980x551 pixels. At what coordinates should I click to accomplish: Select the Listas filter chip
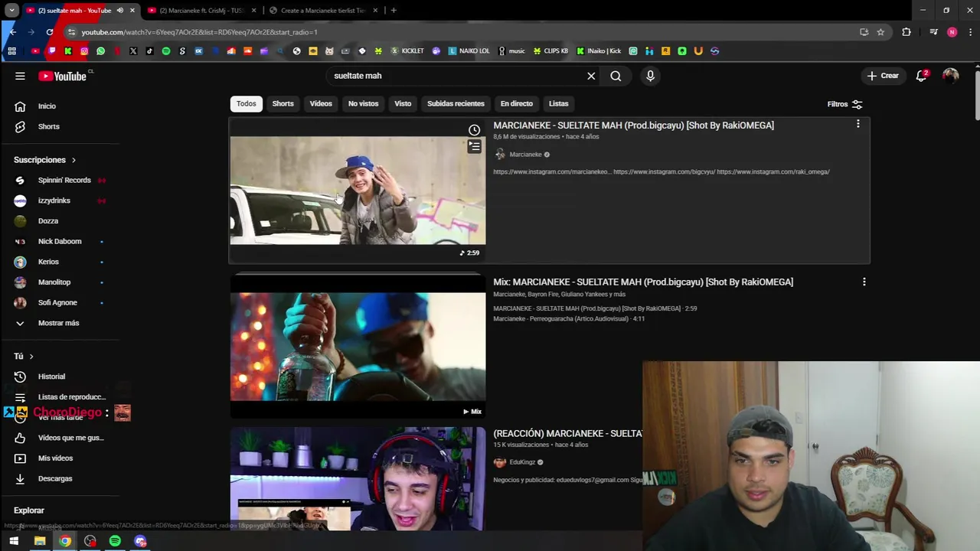tap(558, 103)
